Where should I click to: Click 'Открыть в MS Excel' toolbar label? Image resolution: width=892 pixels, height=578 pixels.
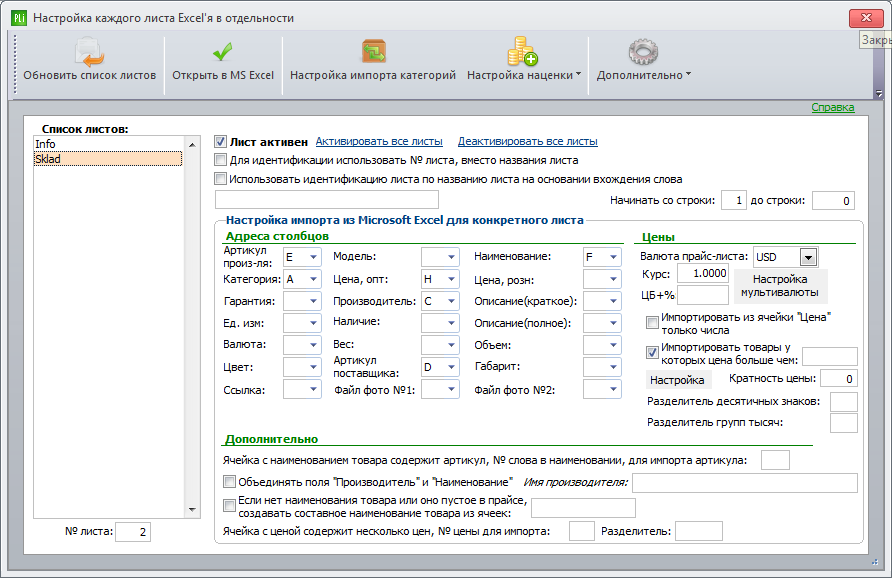point(223,75)
